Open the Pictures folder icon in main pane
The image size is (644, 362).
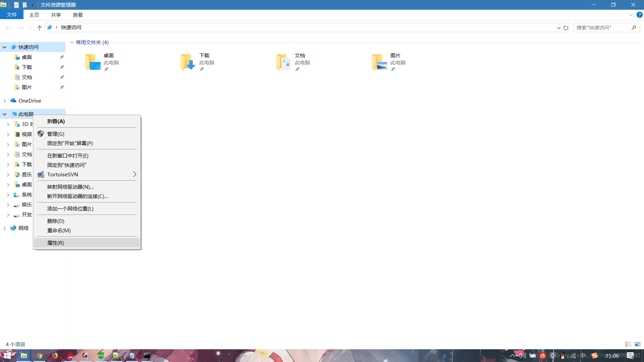(x=379, y=62)
